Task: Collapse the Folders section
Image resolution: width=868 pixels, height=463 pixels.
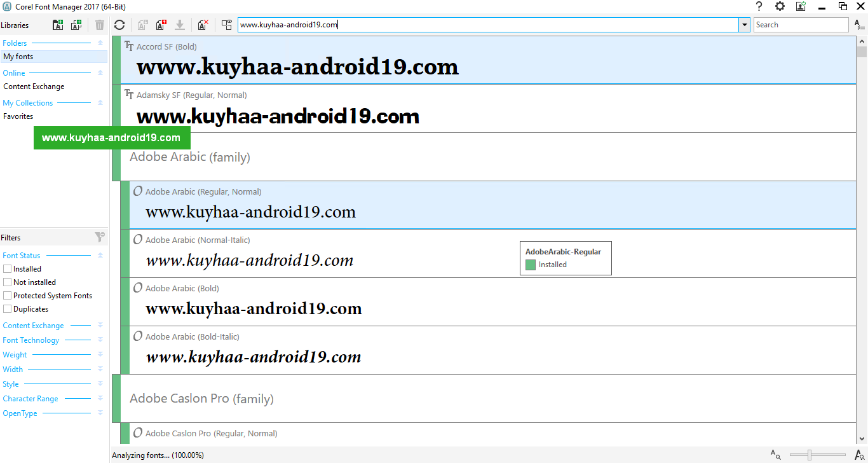Action: tap(100, 43)
